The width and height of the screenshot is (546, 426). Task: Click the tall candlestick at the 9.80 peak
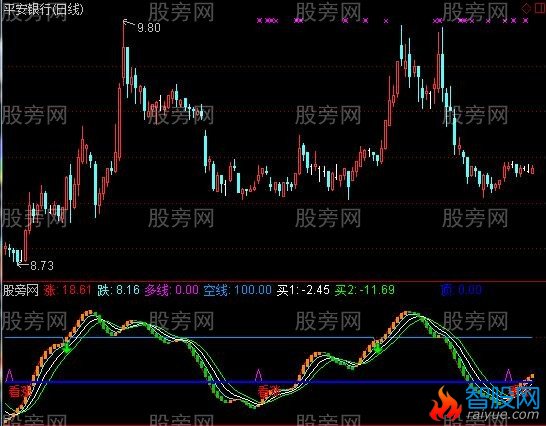124,52
